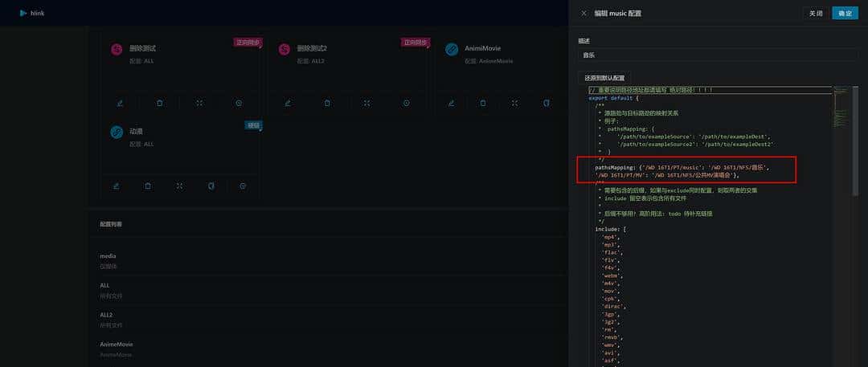Click the 关闭 button in drawer header

click(x=816, y=14)
